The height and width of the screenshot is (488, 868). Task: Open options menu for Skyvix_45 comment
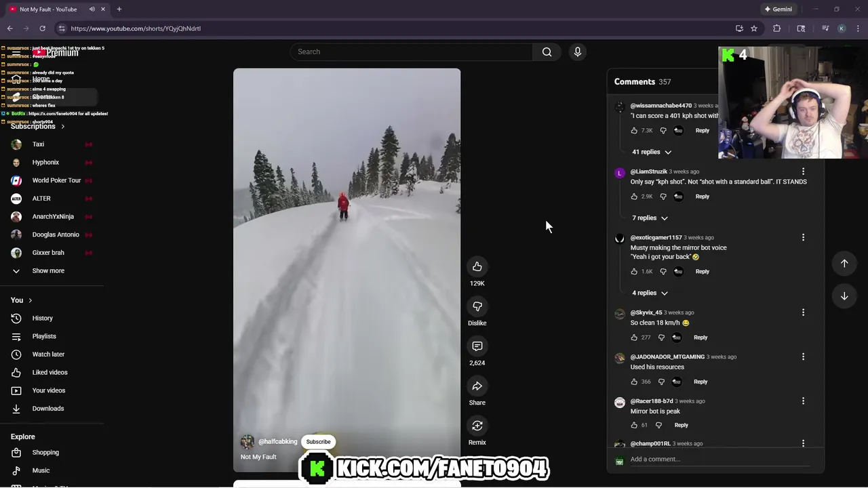(x=803, y=312)
